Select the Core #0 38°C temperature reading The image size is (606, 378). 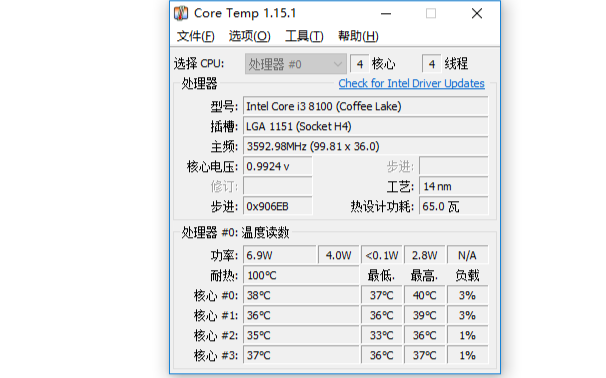point(301,296)
